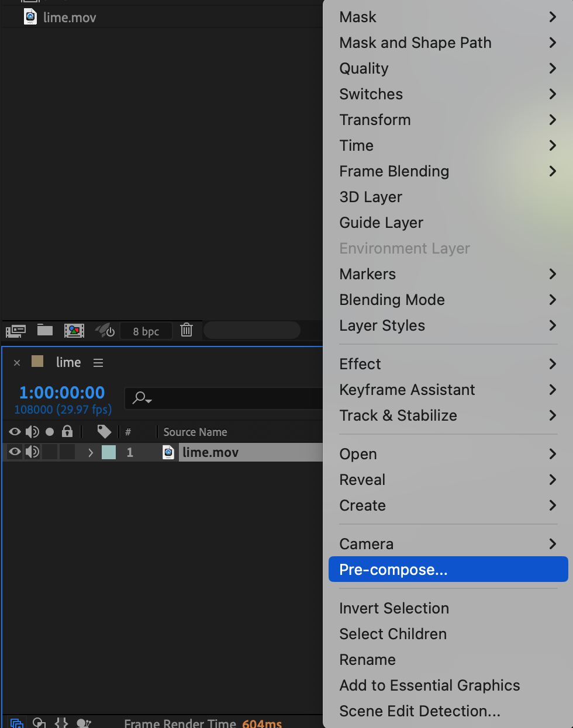The width and height of the screenshot is (573, 728).
Task: Click the label tag column icon
Action: tap(104, 432)
